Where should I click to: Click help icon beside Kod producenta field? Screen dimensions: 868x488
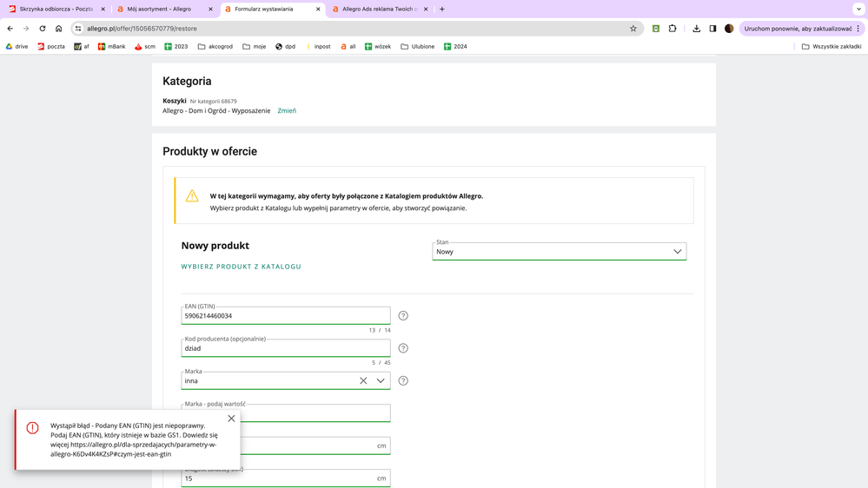tap(403, 348)
